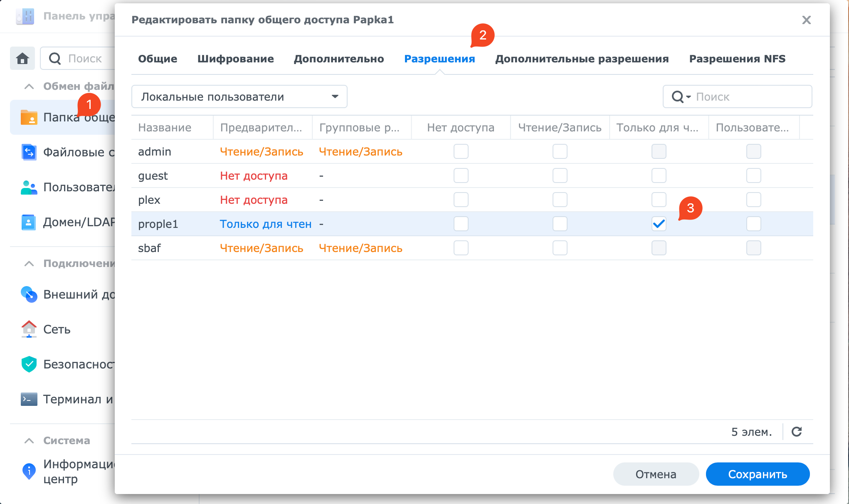Open the Дополнительные разрешения tab

click(582, 59)
